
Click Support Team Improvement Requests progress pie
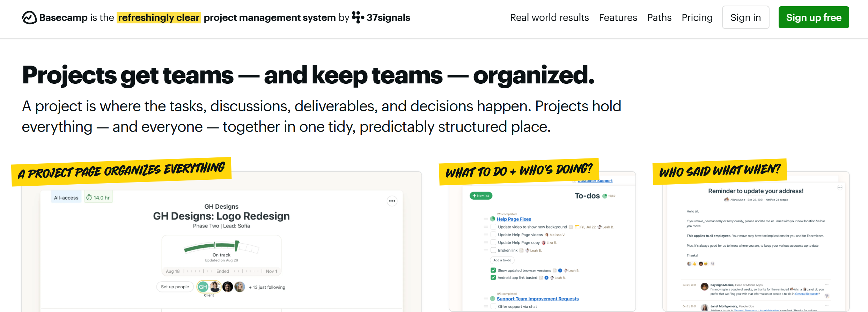(x=493, y=299)
